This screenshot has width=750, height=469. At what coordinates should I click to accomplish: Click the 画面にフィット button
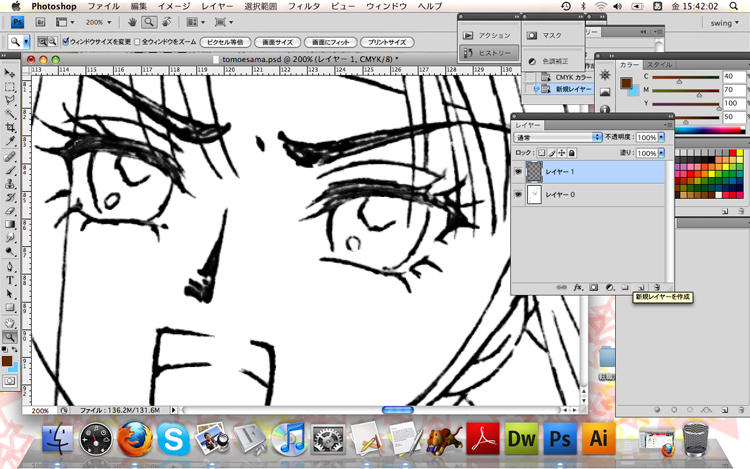pyautogui.click(x=331, y=42)
